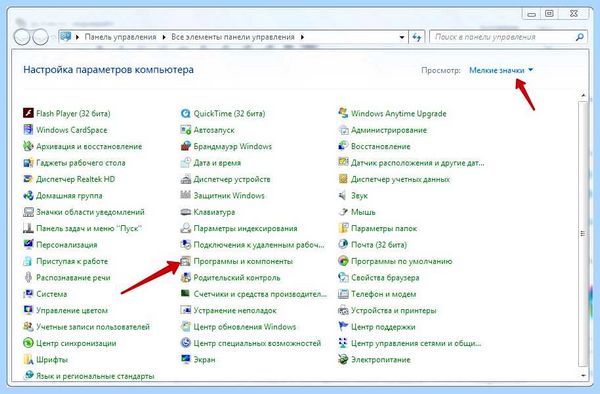Click the Шрифты folder icon

(28, 360)
